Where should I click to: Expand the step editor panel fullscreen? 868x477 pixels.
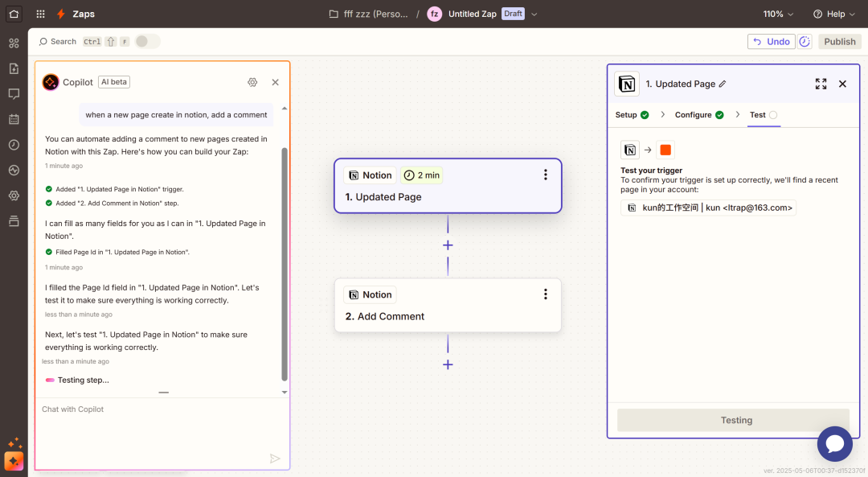[821, 84]
